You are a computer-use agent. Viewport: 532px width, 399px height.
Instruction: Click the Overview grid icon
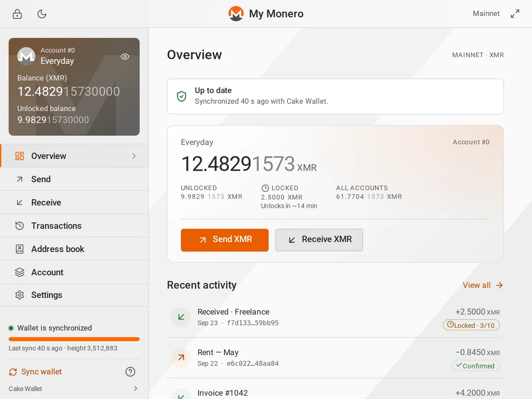(x=20, y=156)
